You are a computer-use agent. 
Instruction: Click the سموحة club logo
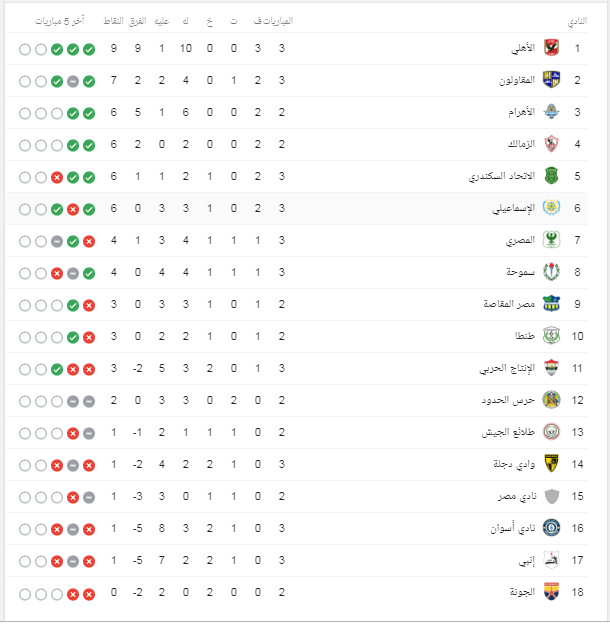pyautogui.click(x=551, y=272)
